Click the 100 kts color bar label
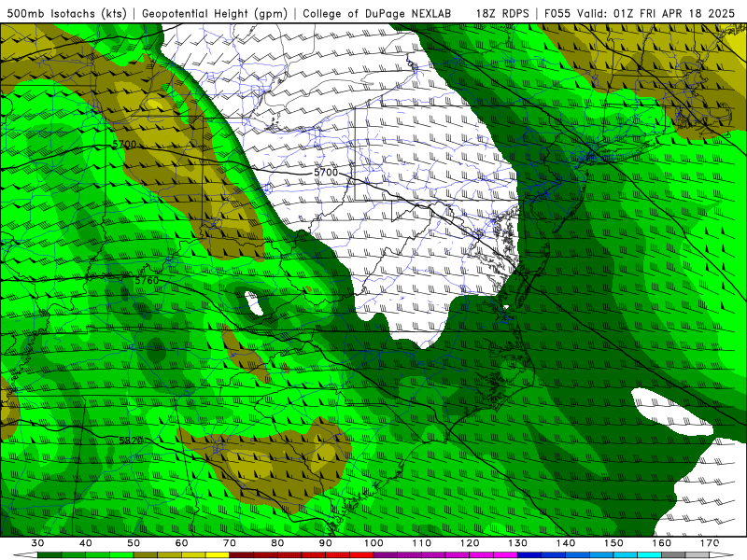This screenshot has height=560, width=747. 373,543
